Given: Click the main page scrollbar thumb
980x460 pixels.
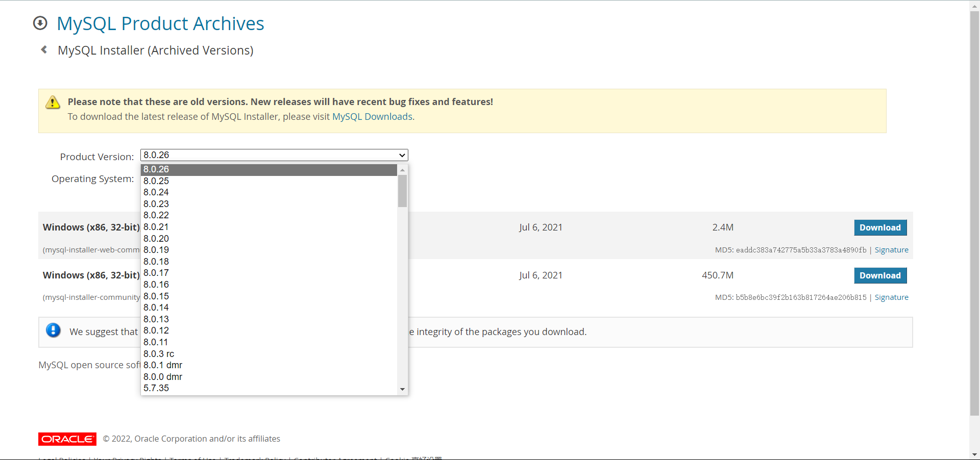Looking at the screenshot, I should [x=974, y=213].
